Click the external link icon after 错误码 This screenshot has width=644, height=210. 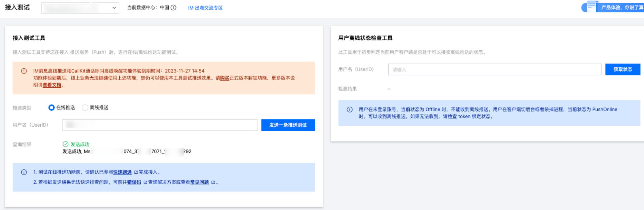[145, 182]
